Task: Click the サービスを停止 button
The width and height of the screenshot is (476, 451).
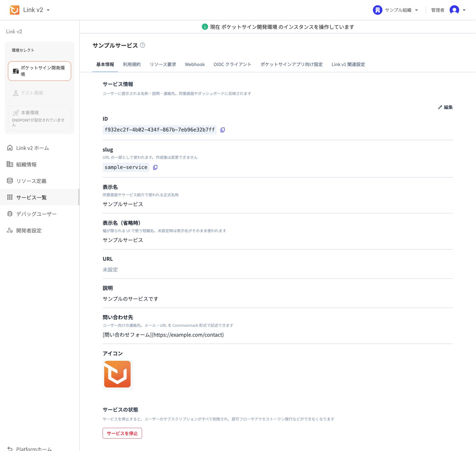Action: pyautogui.click(x=122, y=433)
